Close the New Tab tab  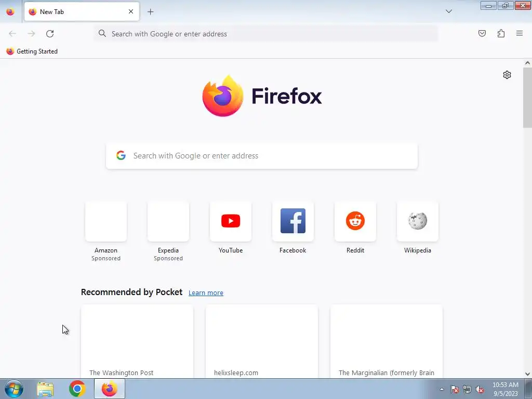[x=131, y=11]
